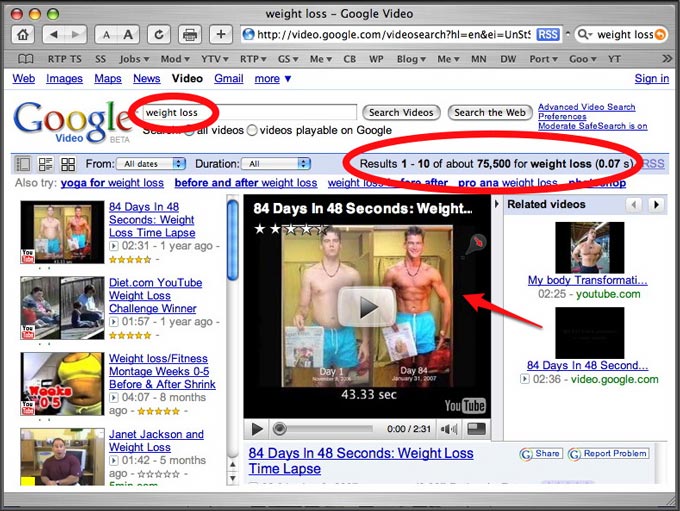
Task: Show all bookmarks with the book icon
Action: click(x=25, y=59)
